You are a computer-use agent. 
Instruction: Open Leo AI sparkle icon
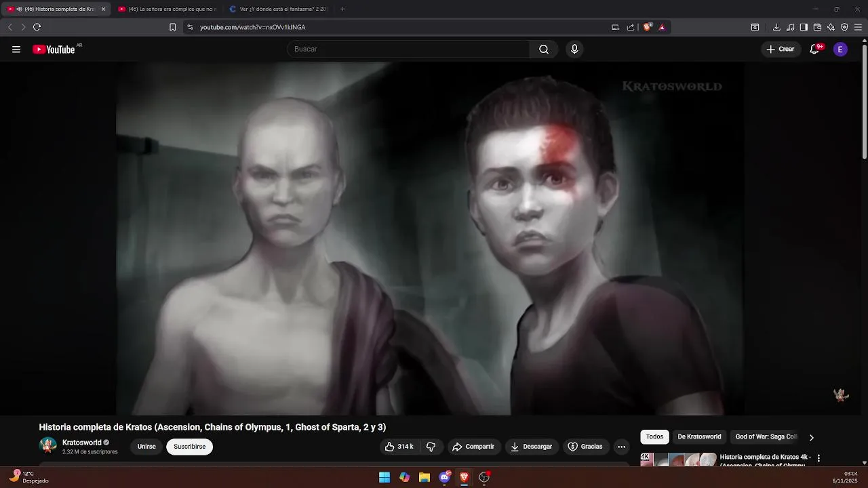tap(831, 27)
